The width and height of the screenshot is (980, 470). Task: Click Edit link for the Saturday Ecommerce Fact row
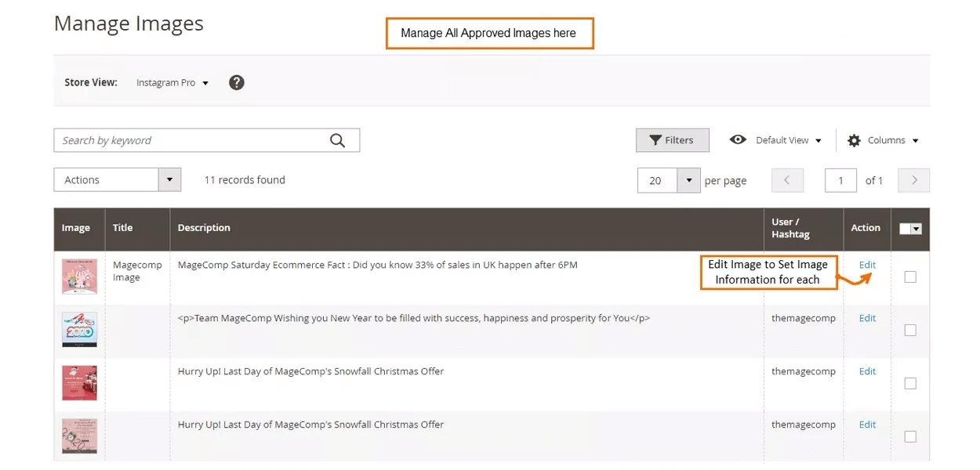click(867, 265)
